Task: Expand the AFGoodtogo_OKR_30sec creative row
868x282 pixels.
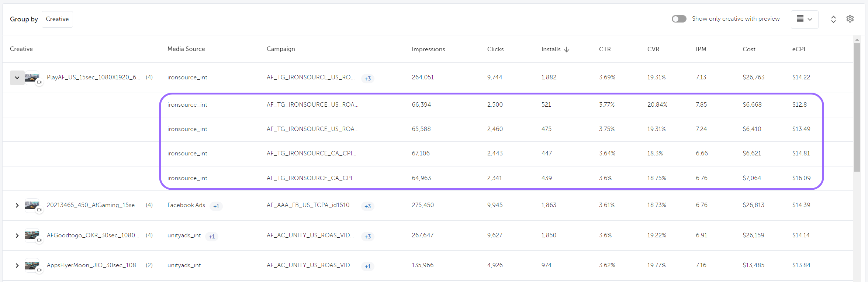Action: (17, 235)
